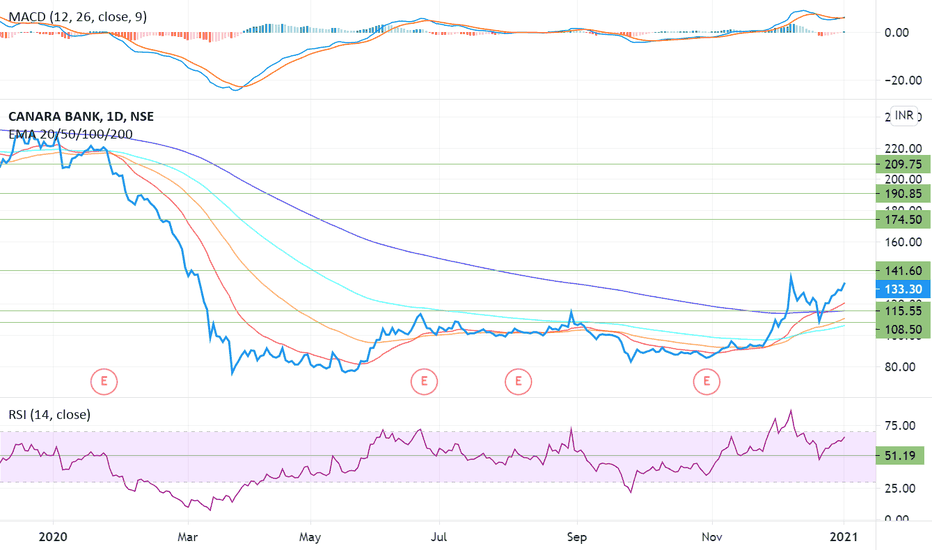Click the 209.75 horizontal line price label

point(903,165)
